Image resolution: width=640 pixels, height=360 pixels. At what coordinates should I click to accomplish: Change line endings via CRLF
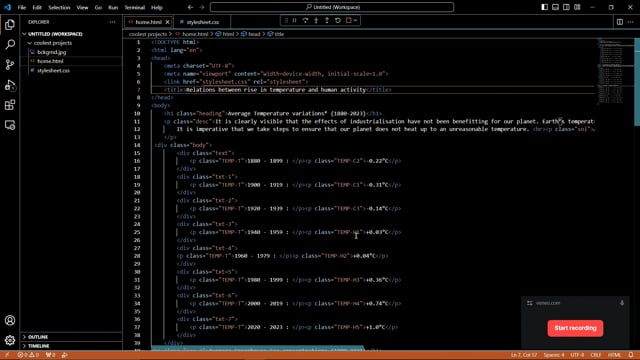596,355
